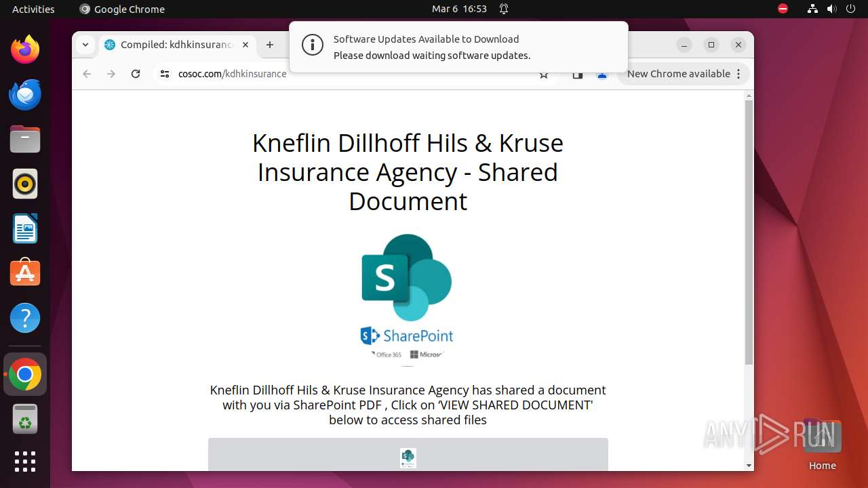Click Chrome's forward arrow
This screenshot has height=488, width=868.
tap(111, 74)
